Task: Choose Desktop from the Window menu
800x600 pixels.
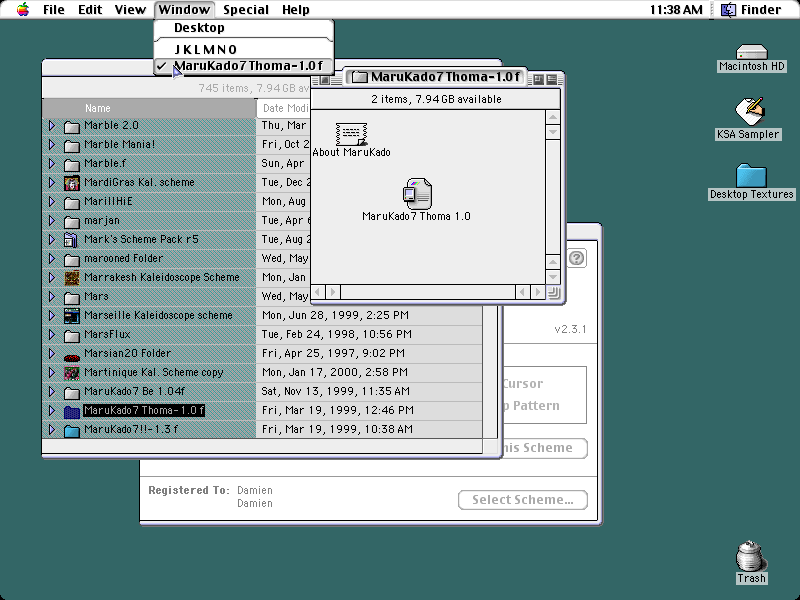Action: [244, 28]
